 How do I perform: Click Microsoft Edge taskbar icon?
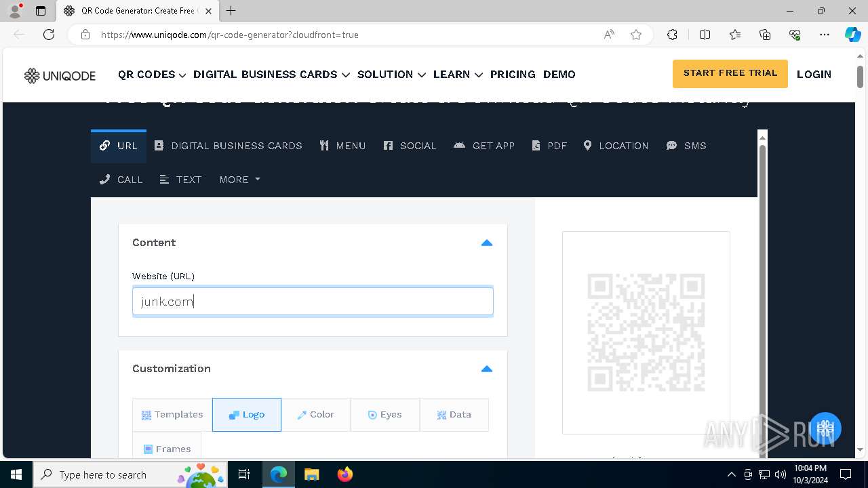click(279, 474)
